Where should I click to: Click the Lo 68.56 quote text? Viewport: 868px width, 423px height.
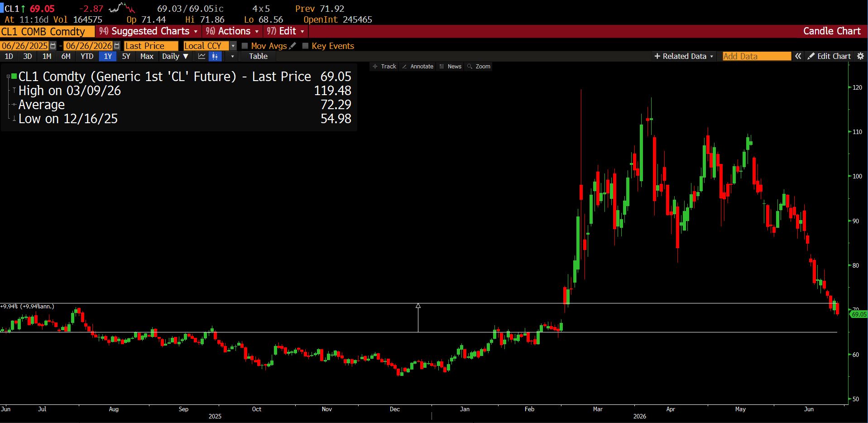[x=264, y=19]
